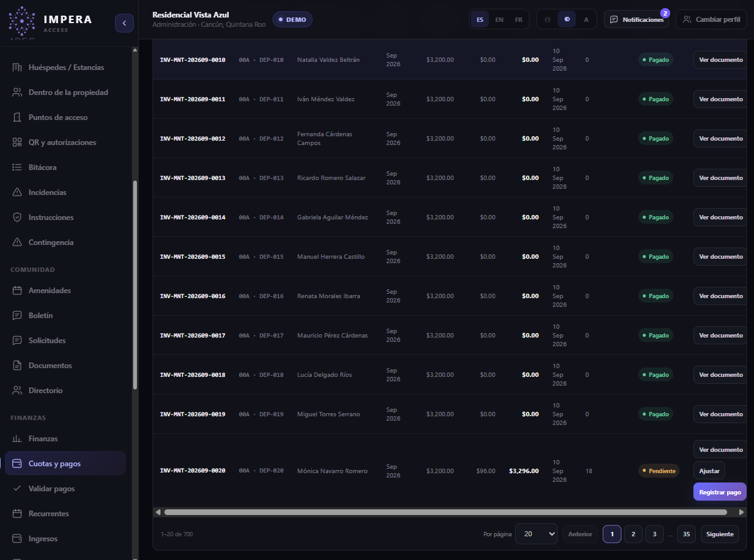Switch language to EN
754x560 pixels.
pyautogui.click(x=499, y=19)
